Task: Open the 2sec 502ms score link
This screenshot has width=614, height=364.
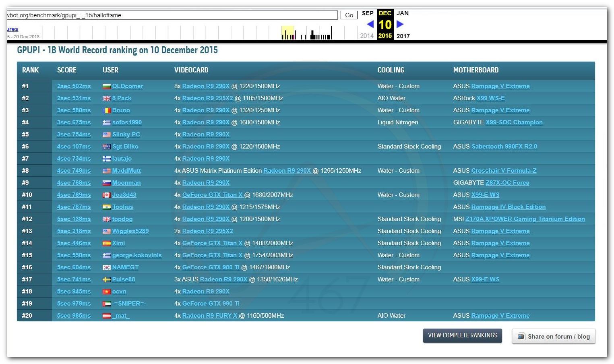Action: [74, 86]
